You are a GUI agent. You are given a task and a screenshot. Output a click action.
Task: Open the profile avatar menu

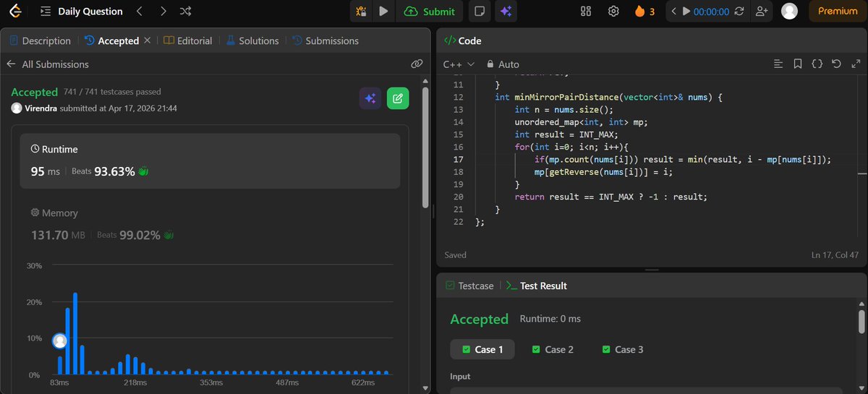790,11
